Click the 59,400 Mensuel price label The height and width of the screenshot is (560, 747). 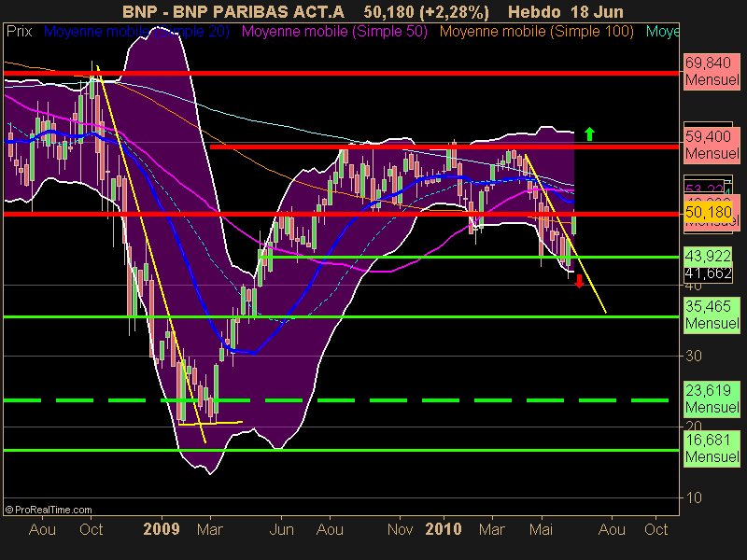pos(712,145)
